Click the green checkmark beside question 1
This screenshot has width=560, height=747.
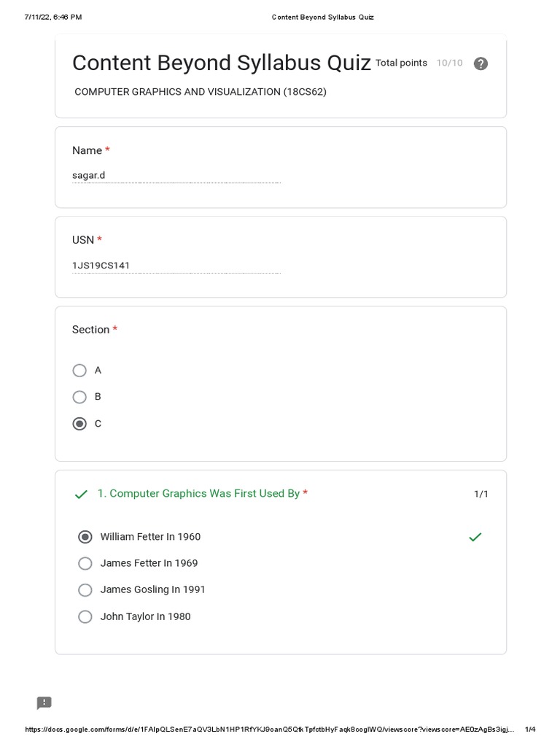tap(81, 495)
